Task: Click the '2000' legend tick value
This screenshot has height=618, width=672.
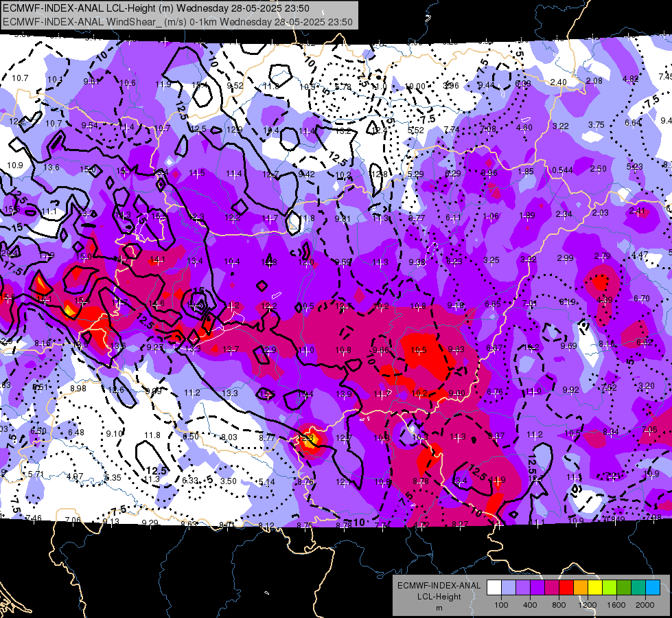Action: click(x=645, y=605)
